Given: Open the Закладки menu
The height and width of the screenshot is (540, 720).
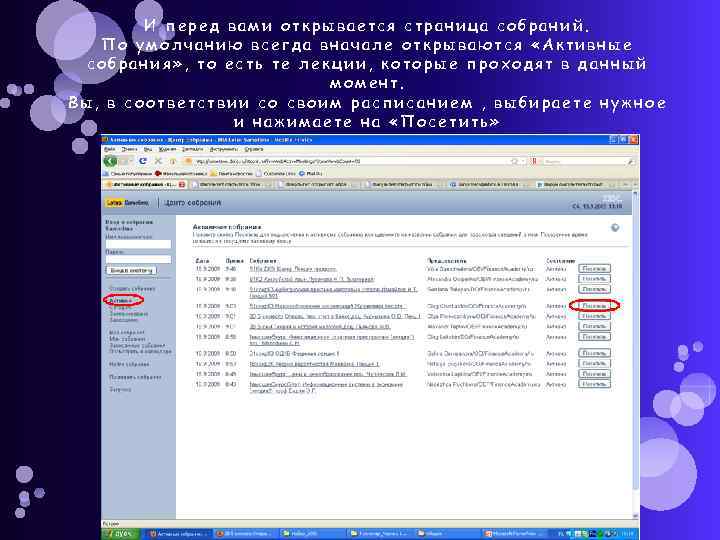Looking at the screenshot, I should (192, 149).
